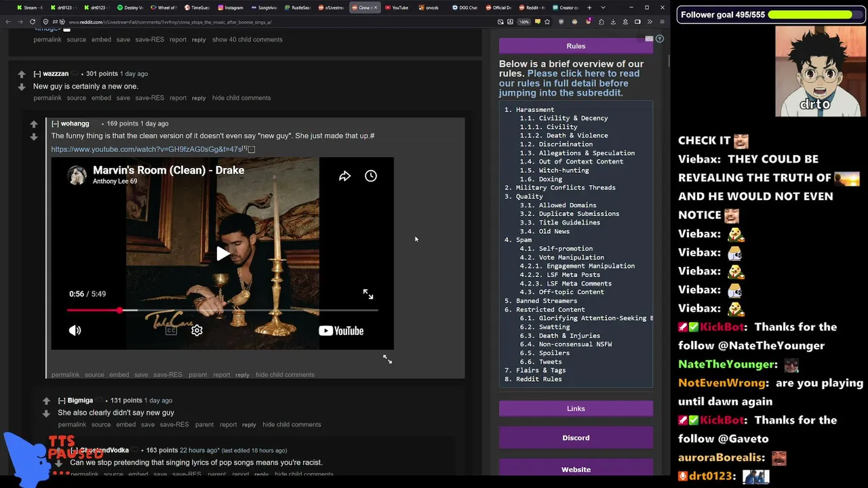This screenshot has width=868, height=488.
Task: Click the drto streamer avatar
Action: click(820, 71)
